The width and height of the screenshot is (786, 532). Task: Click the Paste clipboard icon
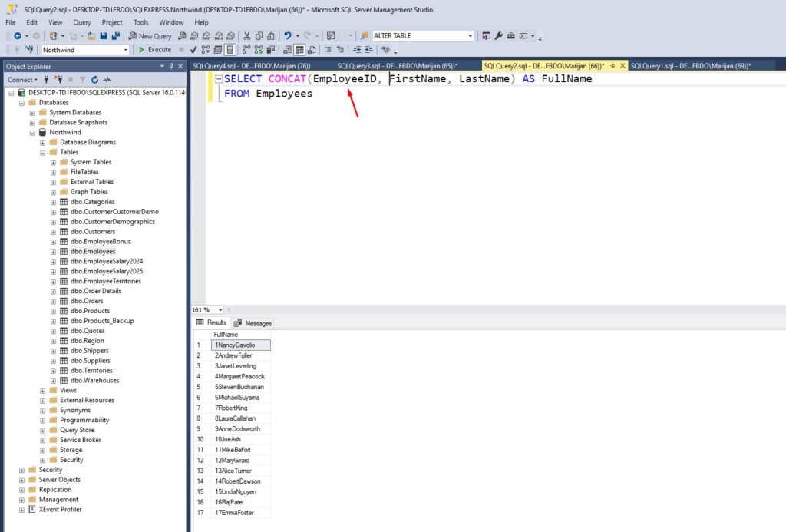pyautogui.click(x=271, y=36)
